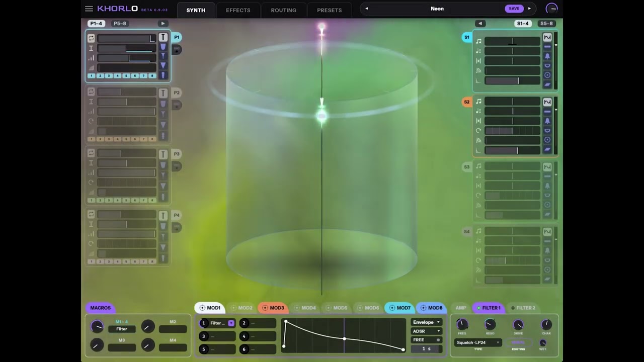Click the filter FREQ knob
Screen dimensions: 644x362
coord(462,325)
